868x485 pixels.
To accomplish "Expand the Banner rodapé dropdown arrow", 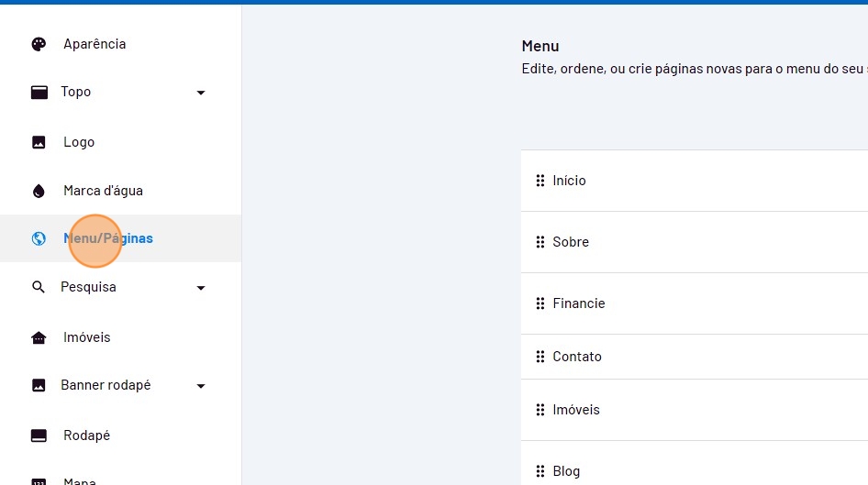I will [201, 386].
